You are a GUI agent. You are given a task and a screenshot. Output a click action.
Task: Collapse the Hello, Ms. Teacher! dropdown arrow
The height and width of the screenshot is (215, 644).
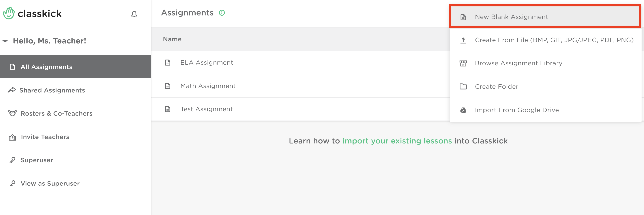click(5, 41)
